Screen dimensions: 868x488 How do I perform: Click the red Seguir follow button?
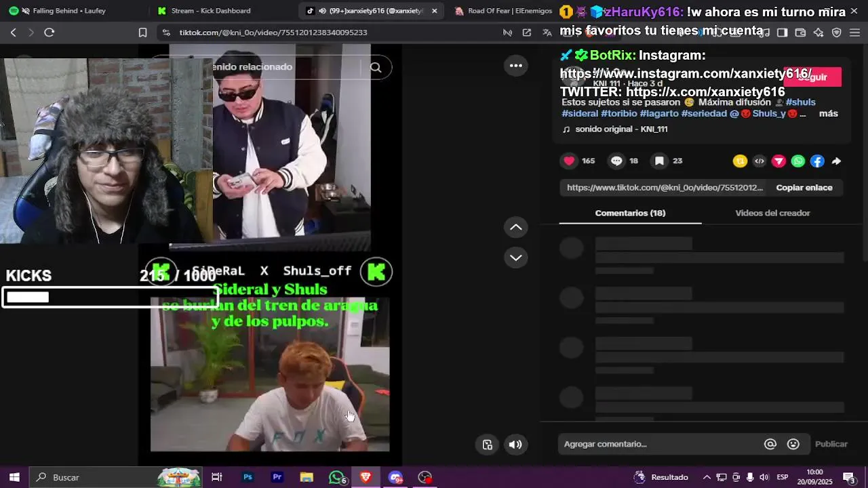click(812, 77)
